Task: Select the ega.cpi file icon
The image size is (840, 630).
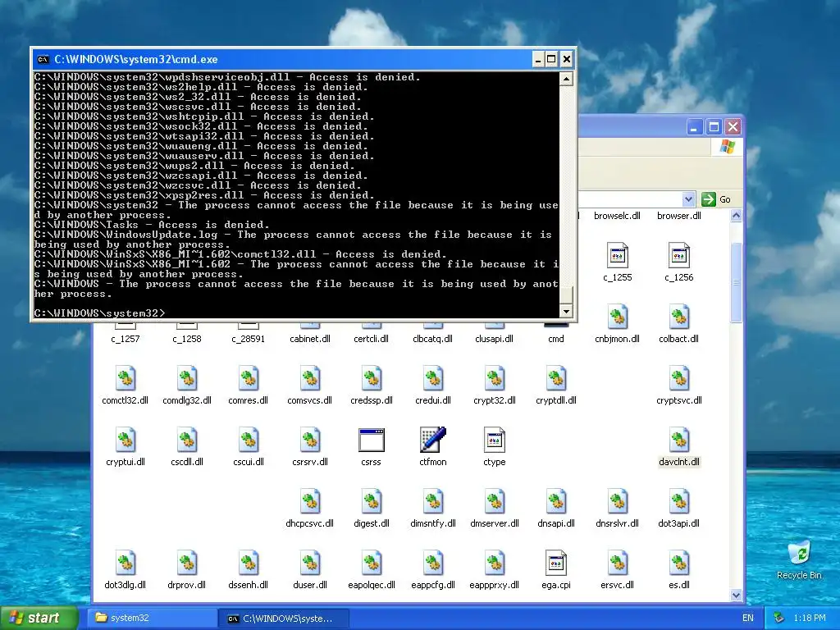Action: click(x=556, y=563)
